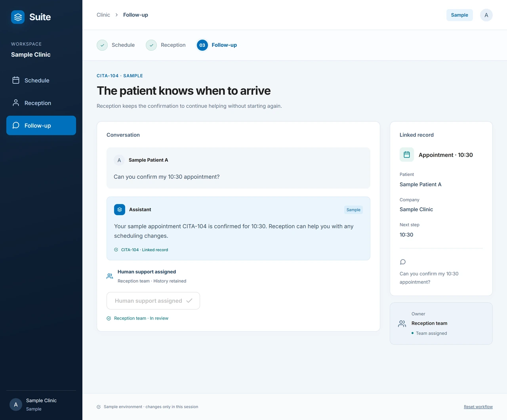Click the Sample tag in Assistant message

(353, 210)
